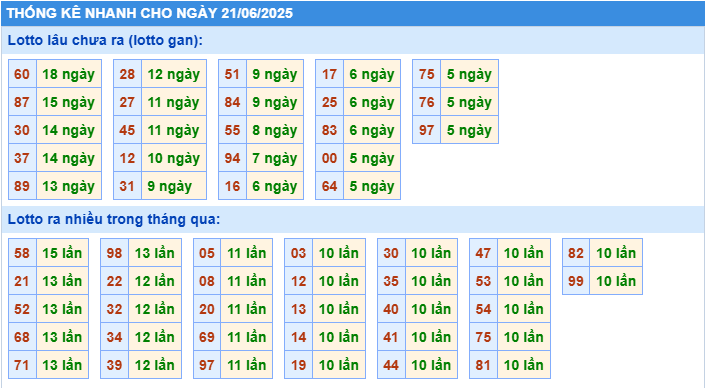Click lotto number 19
707x388 pixels.
pos(298,365)
